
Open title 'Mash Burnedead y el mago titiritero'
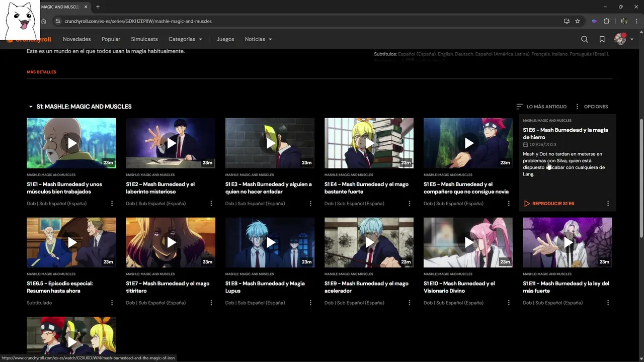[x=168, y=287]
